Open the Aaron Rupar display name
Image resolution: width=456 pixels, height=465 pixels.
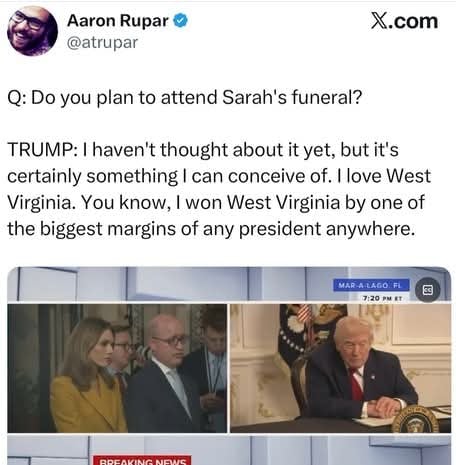(x=118, y=21)
